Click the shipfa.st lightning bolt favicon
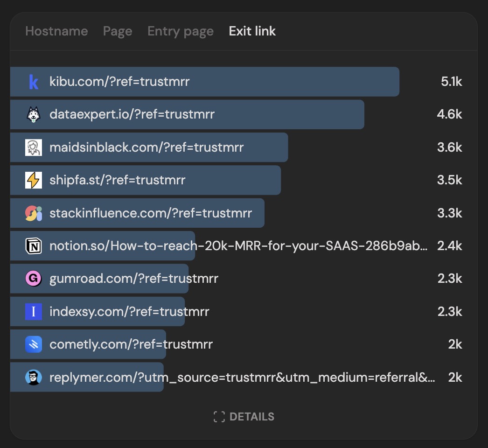The image size is (488, 448). [x=34, y=180]
